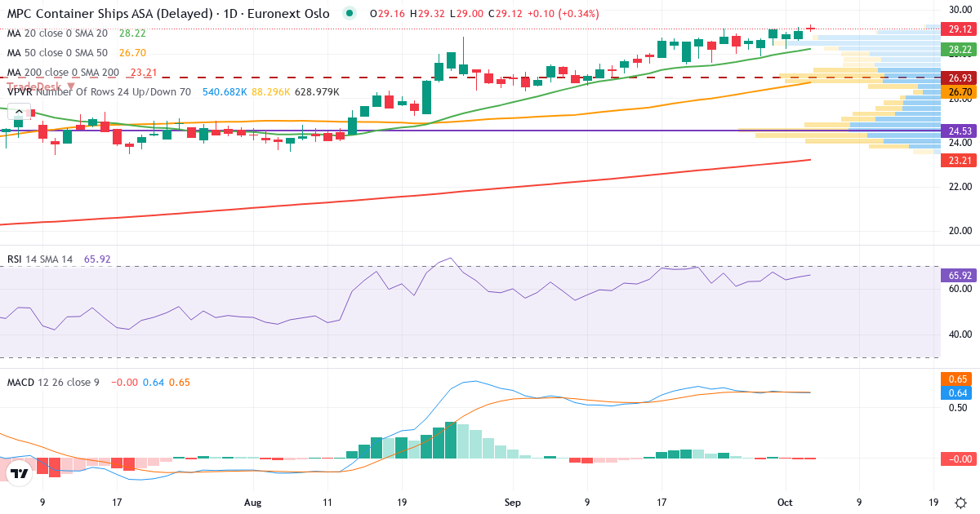The image size is (980, 514).
Task: Select the MACD 12 26 close 9 indicator label
Action: 53,382
